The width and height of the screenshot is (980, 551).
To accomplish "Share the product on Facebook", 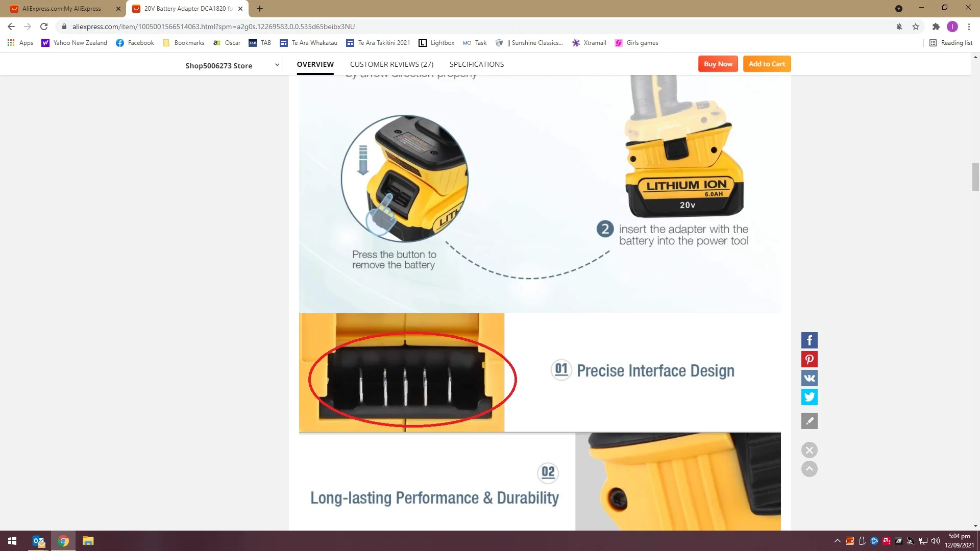I will tap(809, 340).
